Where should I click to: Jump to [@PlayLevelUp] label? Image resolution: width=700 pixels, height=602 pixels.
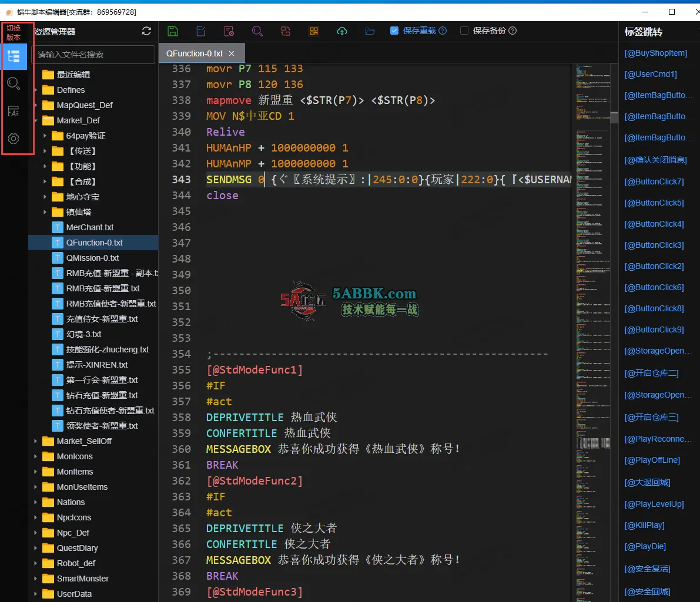pos(654,504)
